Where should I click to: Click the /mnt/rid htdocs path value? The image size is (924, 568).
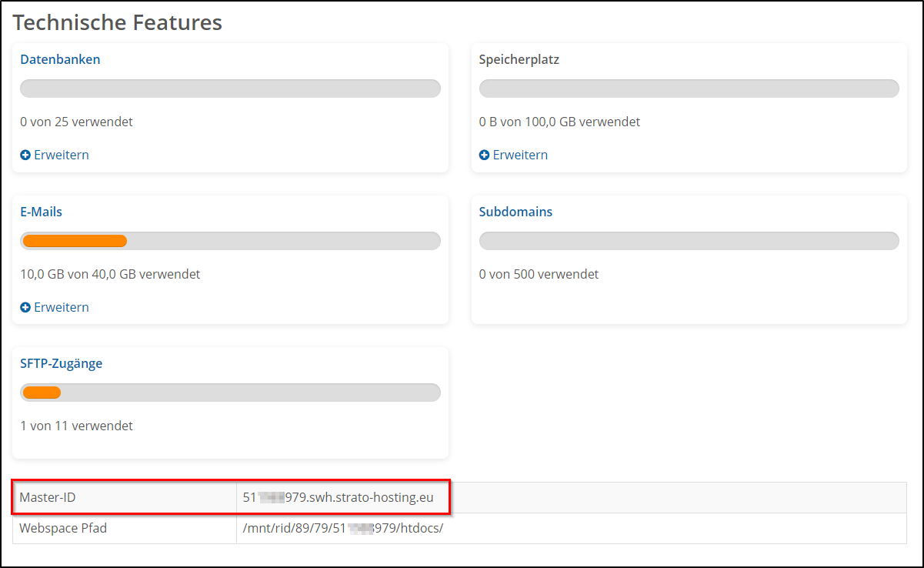343,529
